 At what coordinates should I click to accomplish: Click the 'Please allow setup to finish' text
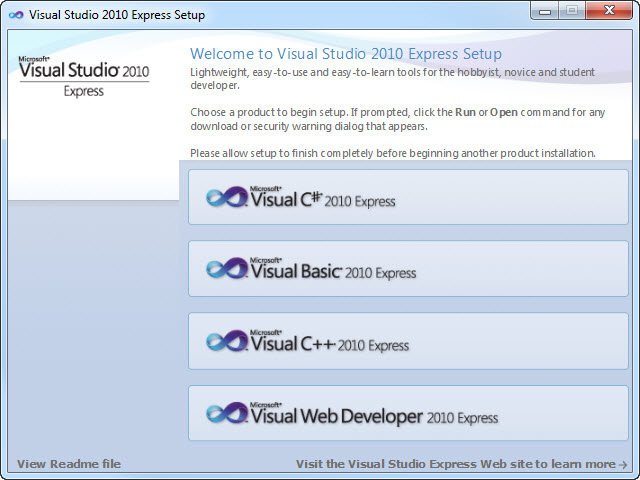click(393, 153)
